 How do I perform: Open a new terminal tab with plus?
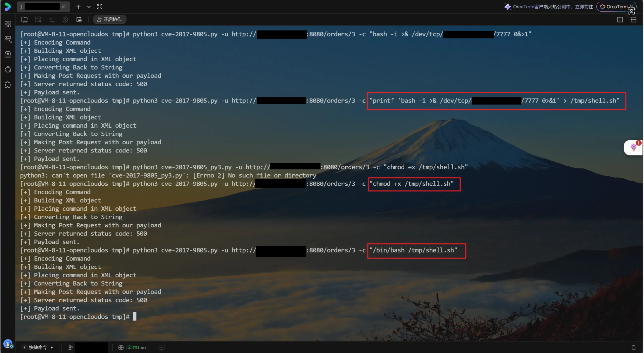point(78,7)
